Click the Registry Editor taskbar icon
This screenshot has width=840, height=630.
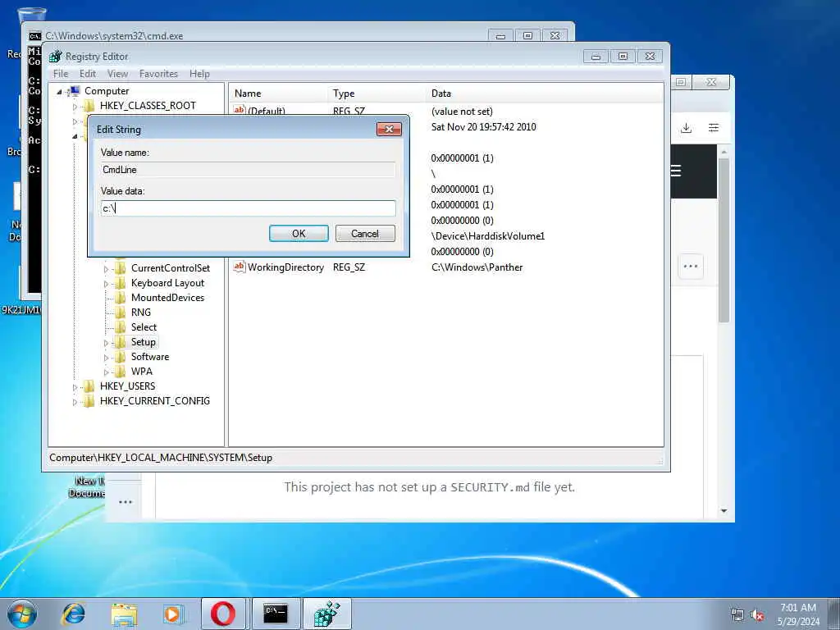[326, 614]
